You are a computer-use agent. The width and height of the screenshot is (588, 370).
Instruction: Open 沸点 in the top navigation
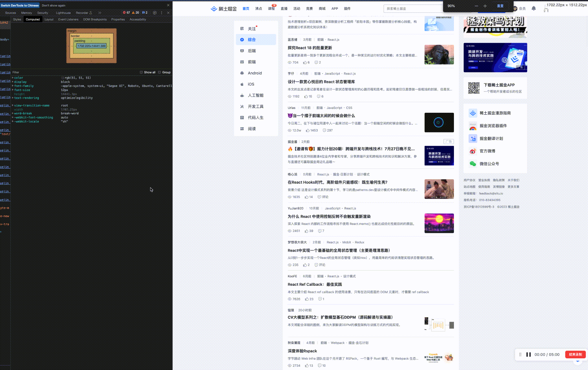click(x=258, y=9)
